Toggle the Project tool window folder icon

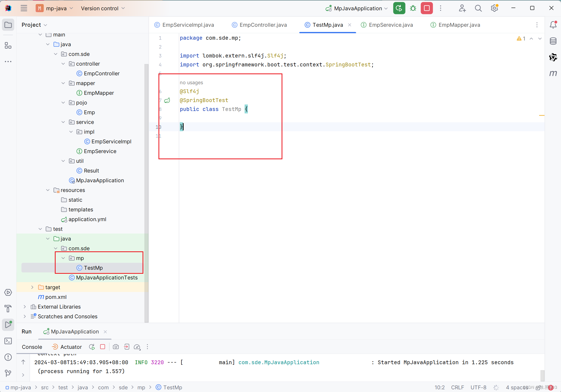pyautogui.click(x=8, y=25)
